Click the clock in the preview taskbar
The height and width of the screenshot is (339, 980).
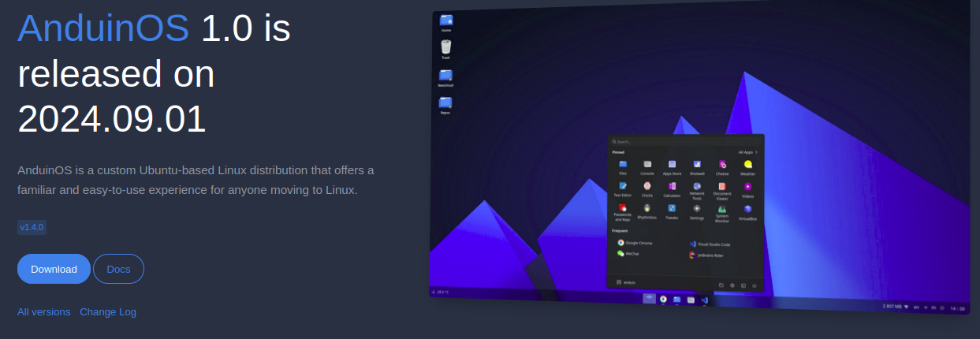tap(958, 308)
